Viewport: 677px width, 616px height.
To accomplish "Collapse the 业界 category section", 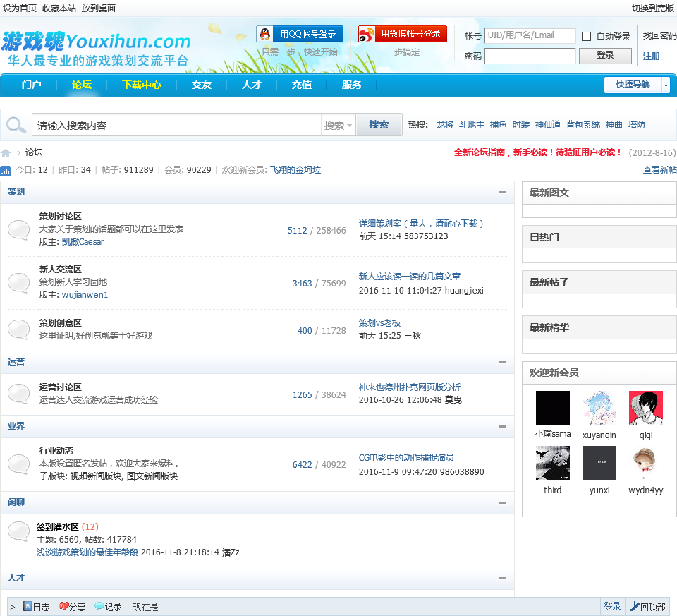I will [502, 426].
